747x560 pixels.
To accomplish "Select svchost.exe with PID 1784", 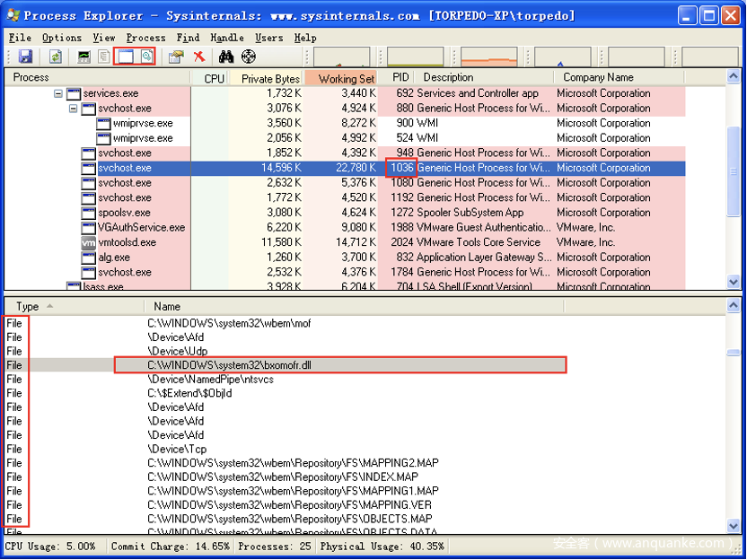I will [345, 273].
